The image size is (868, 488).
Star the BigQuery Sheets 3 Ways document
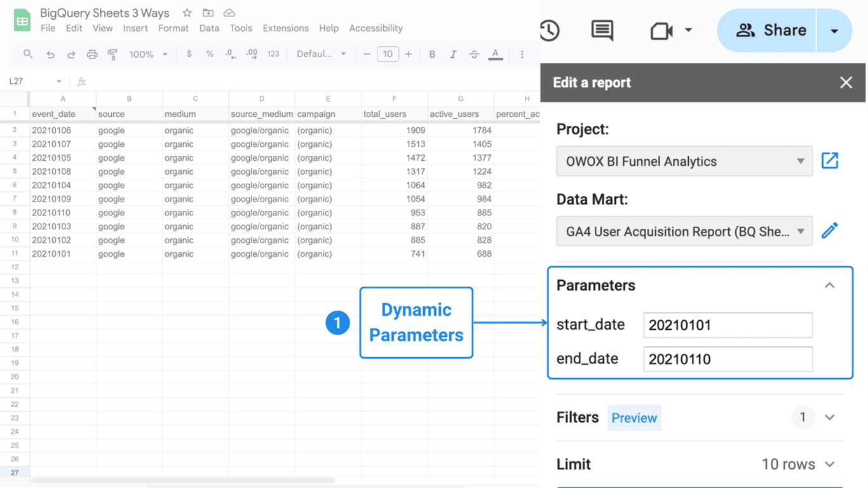click(187, 13)
